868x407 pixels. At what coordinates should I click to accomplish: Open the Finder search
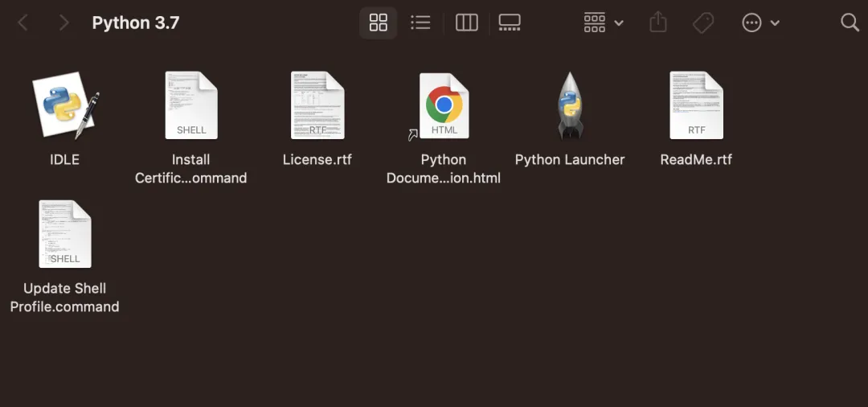coord(850,23)
